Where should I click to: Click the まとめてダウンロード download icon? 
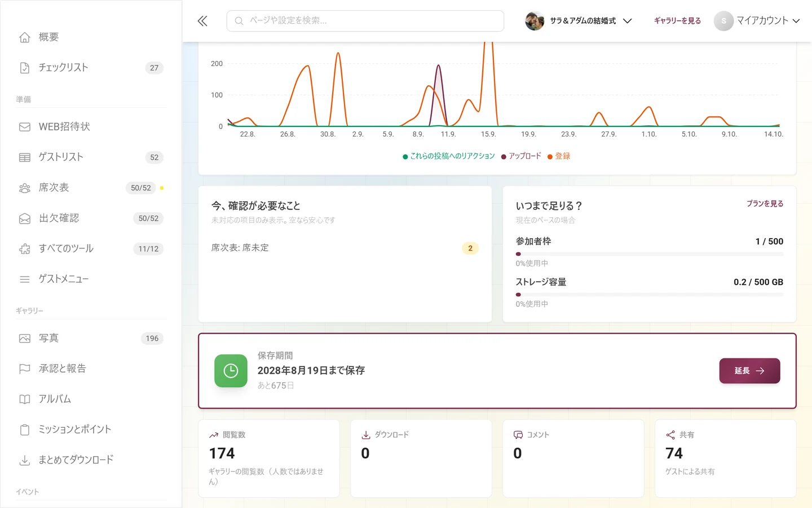(x=25, y=461)
